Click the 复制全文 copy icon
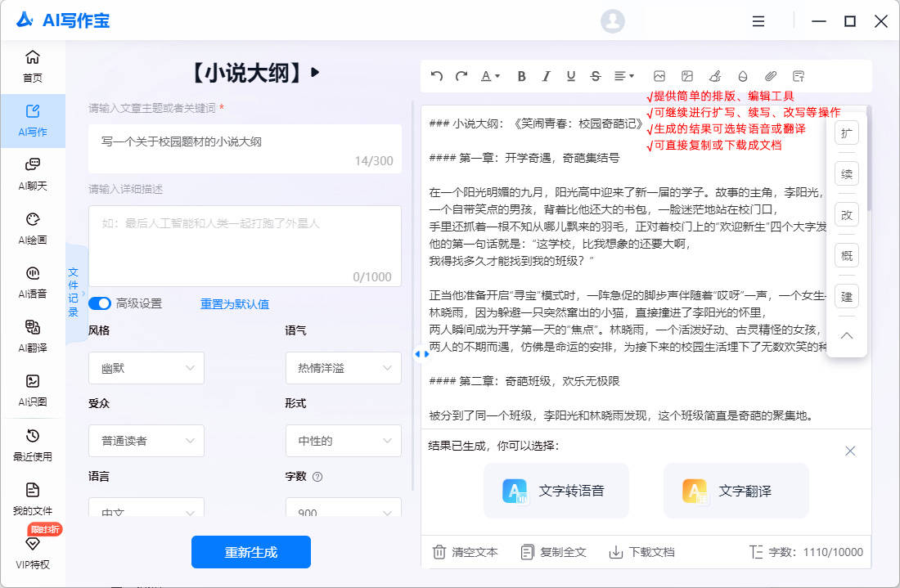This screenshot has width=900, height=588. [527, 552]
